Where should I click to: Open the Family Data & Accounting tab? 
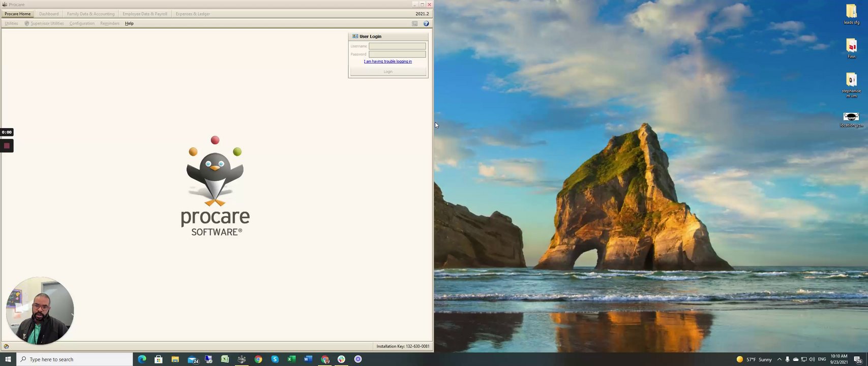point(91,14)
